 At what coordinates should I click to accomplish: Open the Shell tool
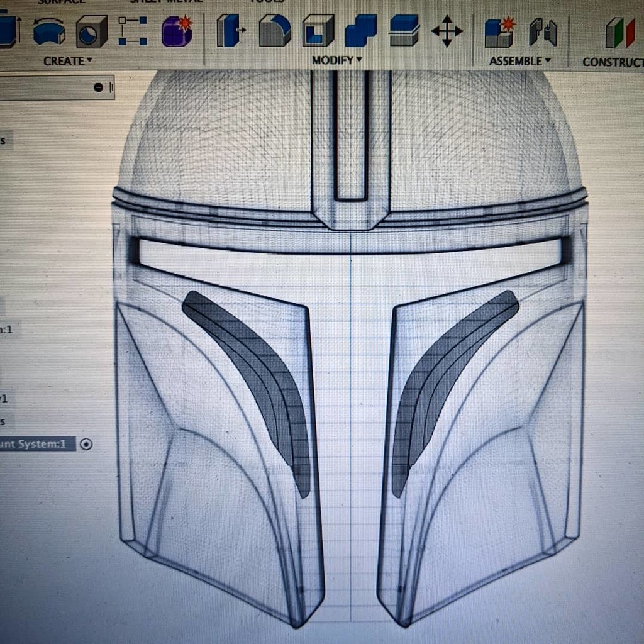318,31
